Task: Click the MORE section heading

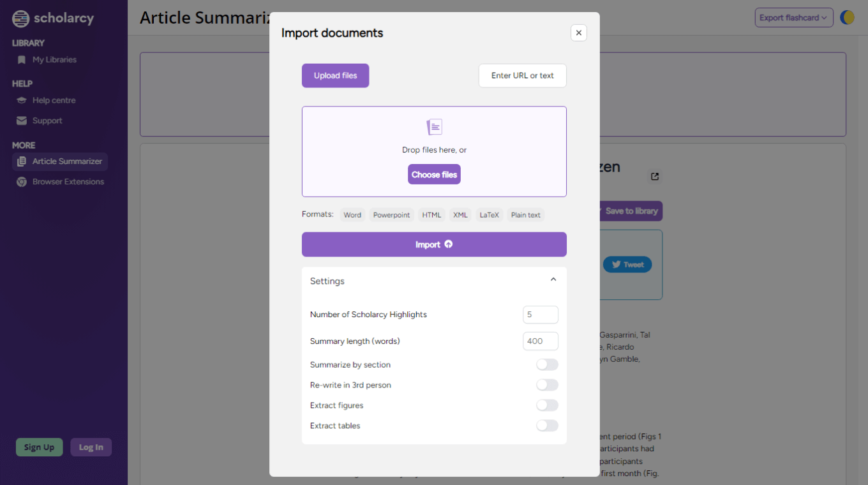Action: coord(24,145)
